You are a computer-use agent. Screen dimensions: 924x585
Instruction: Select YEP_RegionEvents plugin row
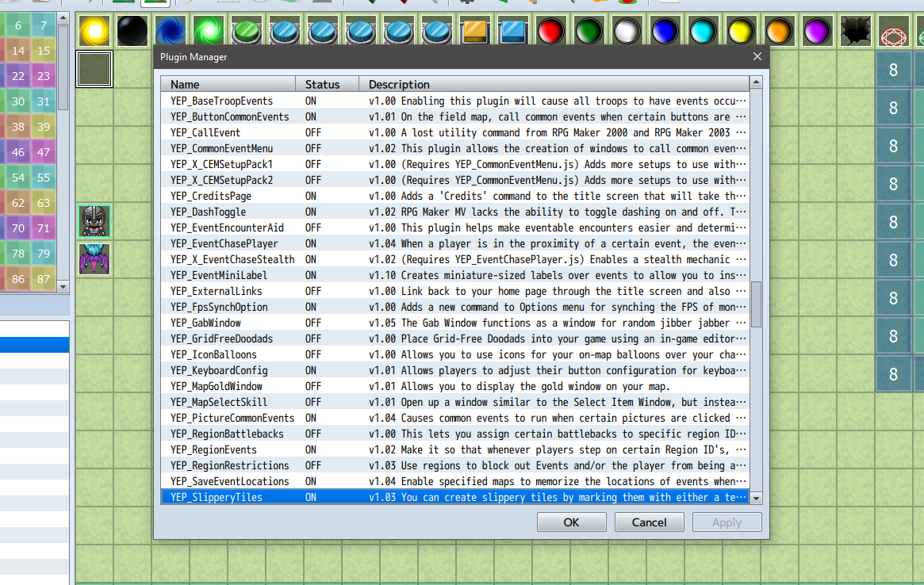455,450
